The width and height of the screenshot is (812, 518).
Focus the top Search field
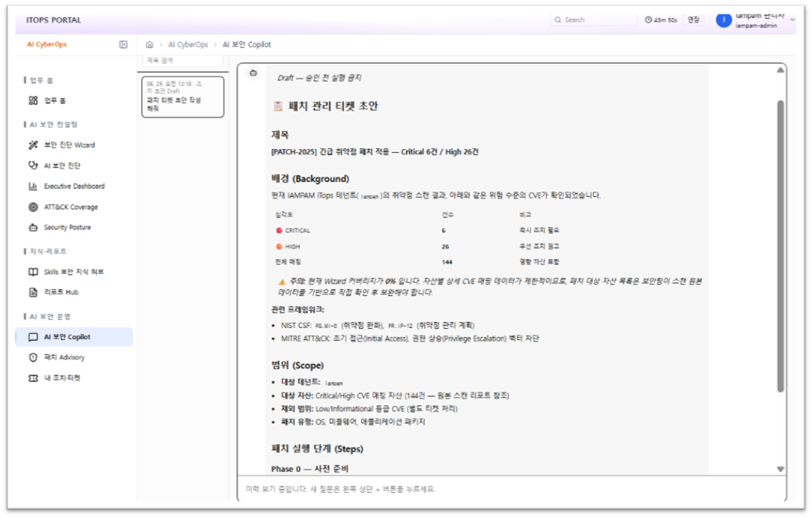pos(594,20)
